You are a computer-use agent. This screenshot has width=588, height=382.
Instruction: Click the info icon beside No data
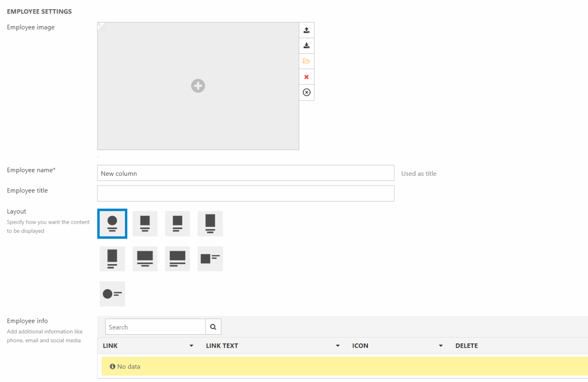(112, 366)
